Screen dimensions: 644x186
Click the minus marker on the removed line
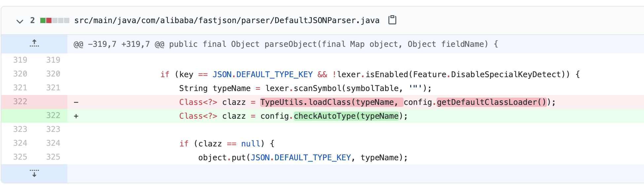[x=76, y=102]
